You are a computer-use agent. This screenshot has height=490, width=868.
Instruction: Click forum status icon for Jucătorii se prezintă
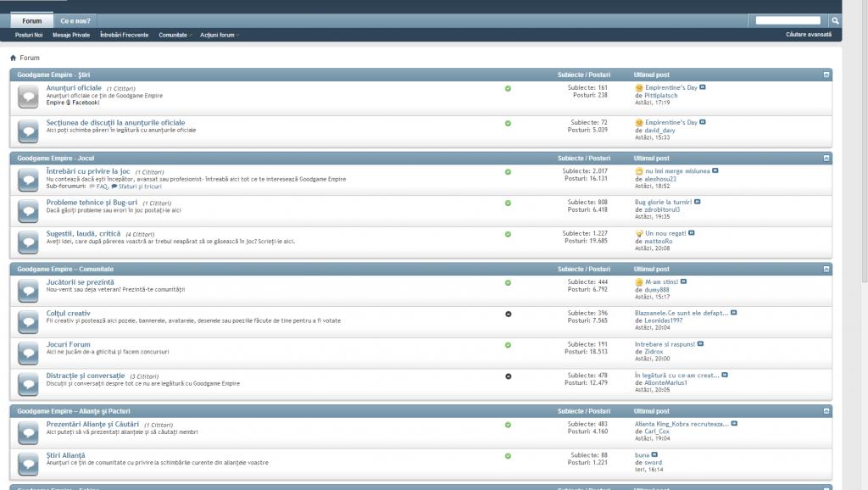(x=28, y=291)
